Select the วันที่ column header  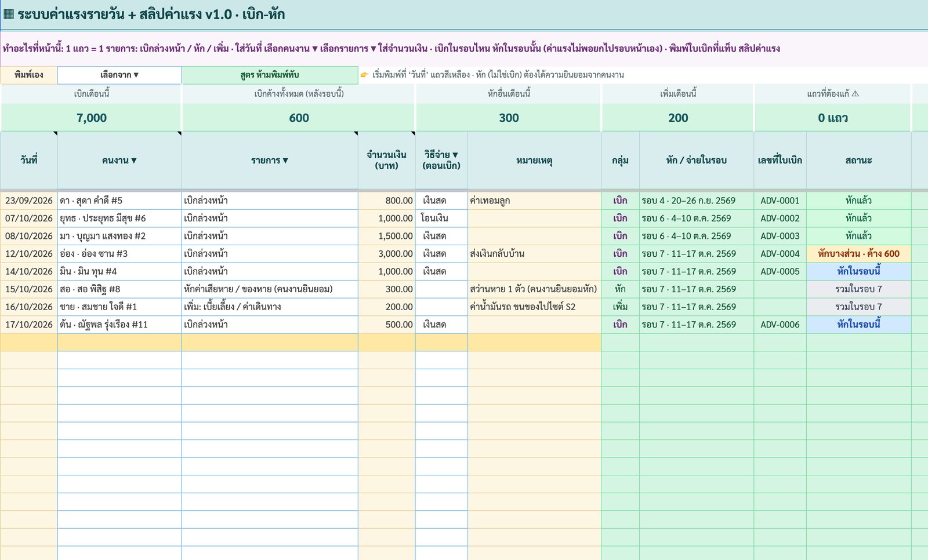click(29, 160)
